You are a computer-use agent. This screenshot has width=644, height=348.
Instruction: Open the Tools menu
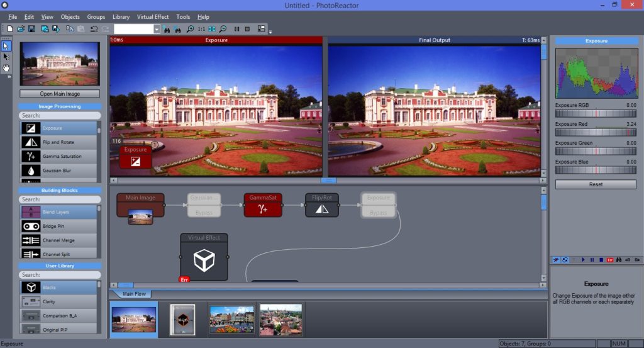click(183, 17)
